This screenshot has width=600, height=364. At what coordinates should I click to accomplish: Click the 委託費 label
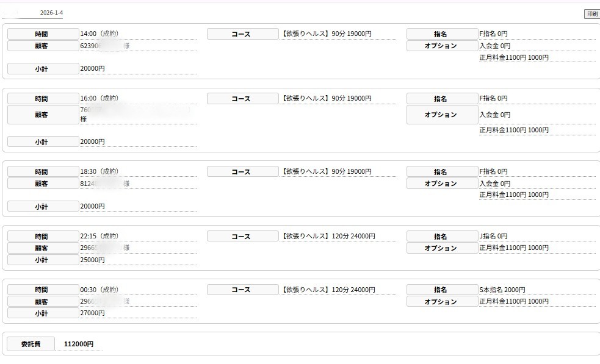tap(31, 344)
